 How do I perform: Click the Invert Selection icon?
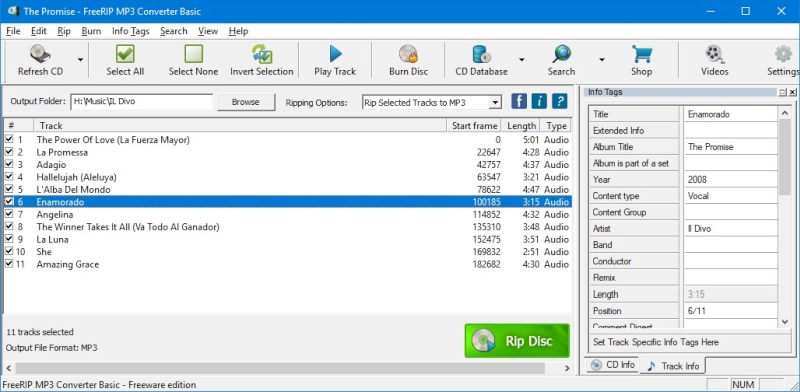pyautogui.click(x=262, y=54)
